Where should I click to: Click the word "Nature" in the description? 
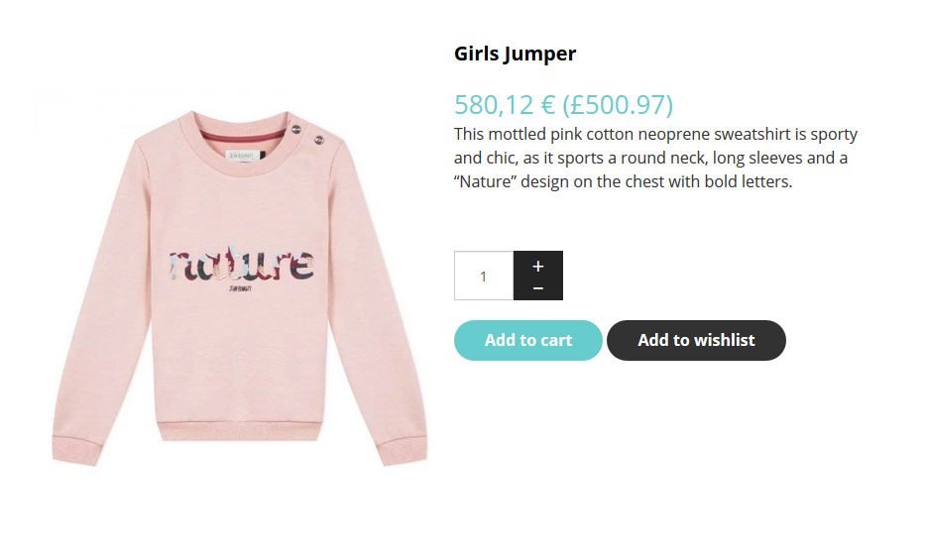click(486, 182)
